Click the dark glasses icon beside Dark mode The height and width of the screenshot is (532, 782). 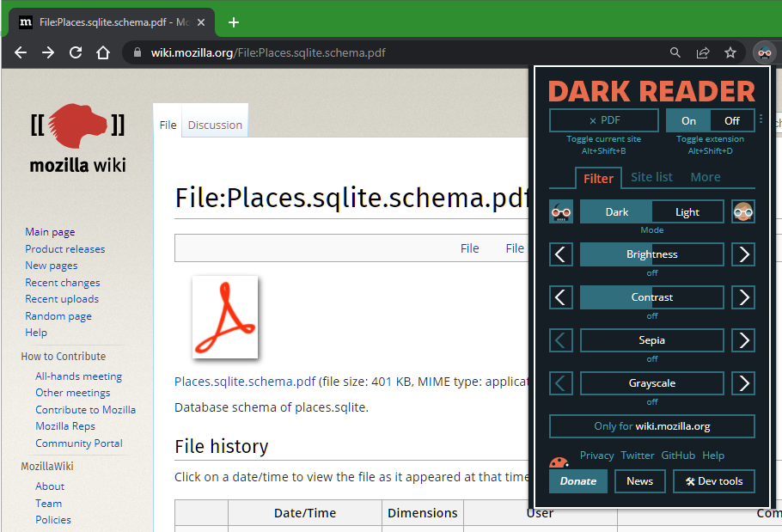point(560,211)
